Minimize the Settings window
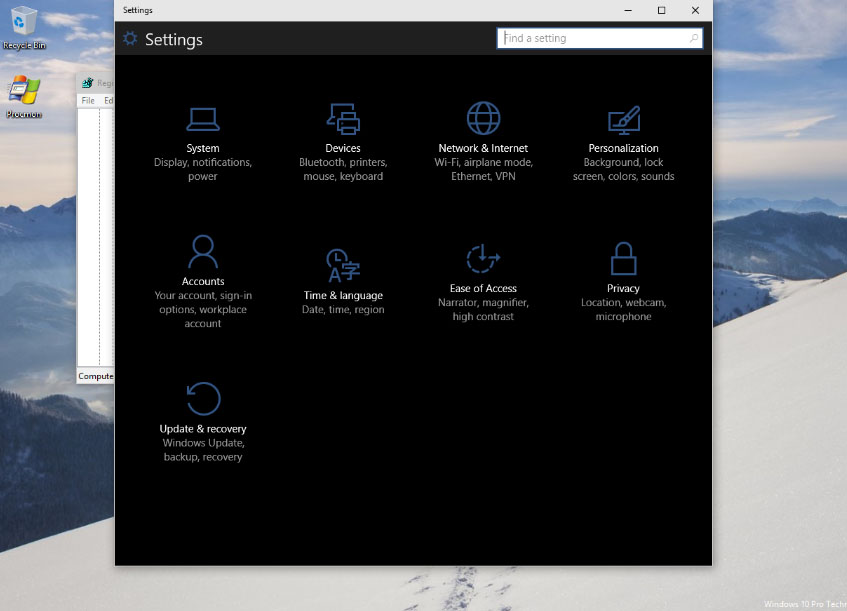 click(628, 10)
